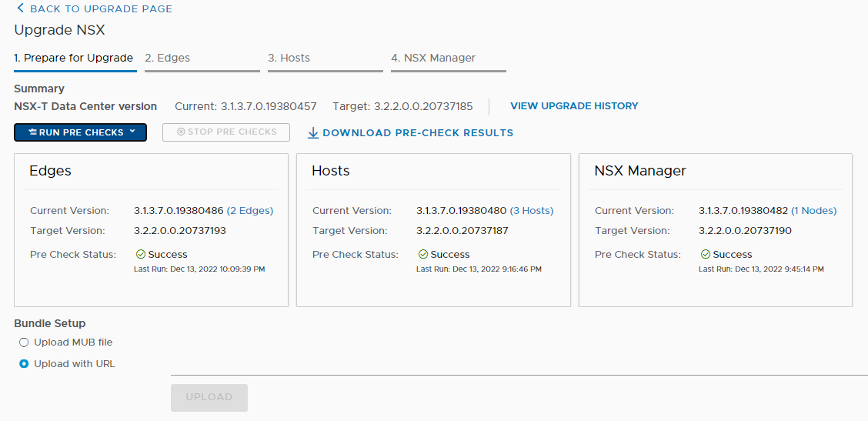Click the NSX-T Data Center version label

(85, 106)
